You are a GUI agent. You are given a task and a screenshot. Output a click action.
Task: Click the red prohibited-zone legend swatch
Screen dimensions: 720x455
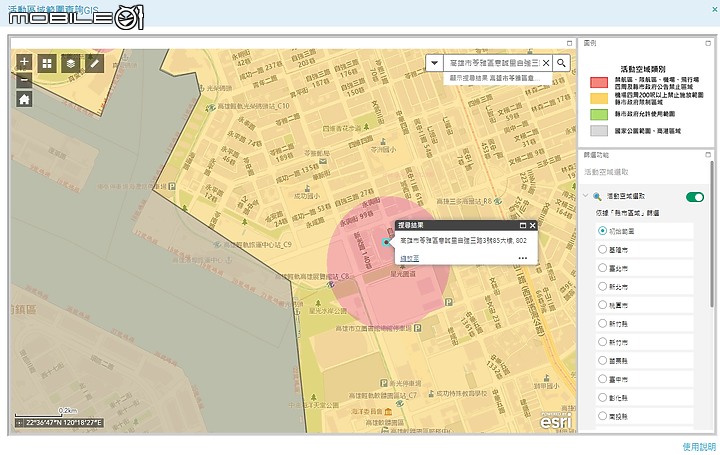(599, 83)
